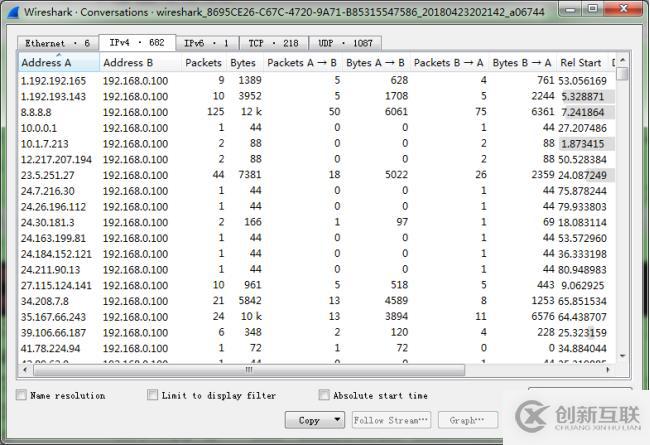Click the Graph button
Image resolution: width=650 pixels, height=445 pixels.
click(x=468, y=420)
